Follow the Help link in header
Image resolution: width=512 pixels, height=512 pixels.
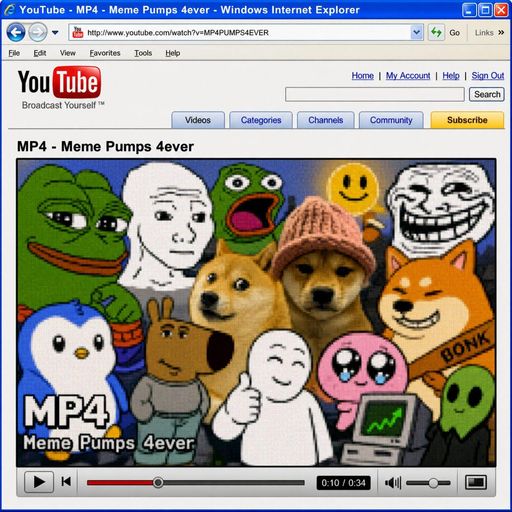click(x=451, y=76)
